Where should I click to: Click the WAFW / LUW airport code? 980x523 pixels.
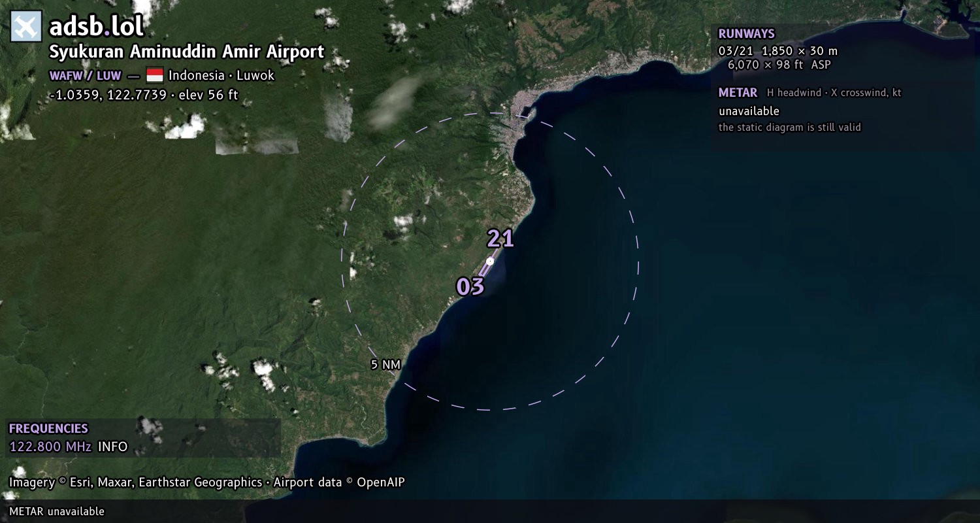click(85, 76)
